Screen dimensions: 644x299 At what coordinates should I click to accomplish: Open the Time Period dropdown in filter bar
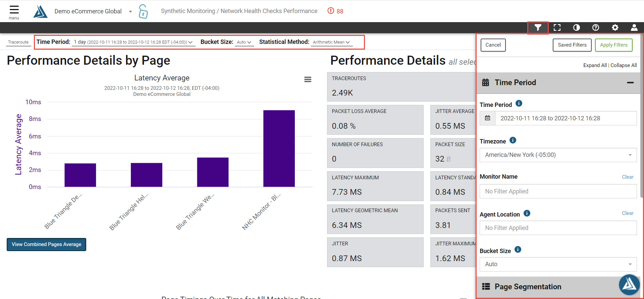pos(133,42)
